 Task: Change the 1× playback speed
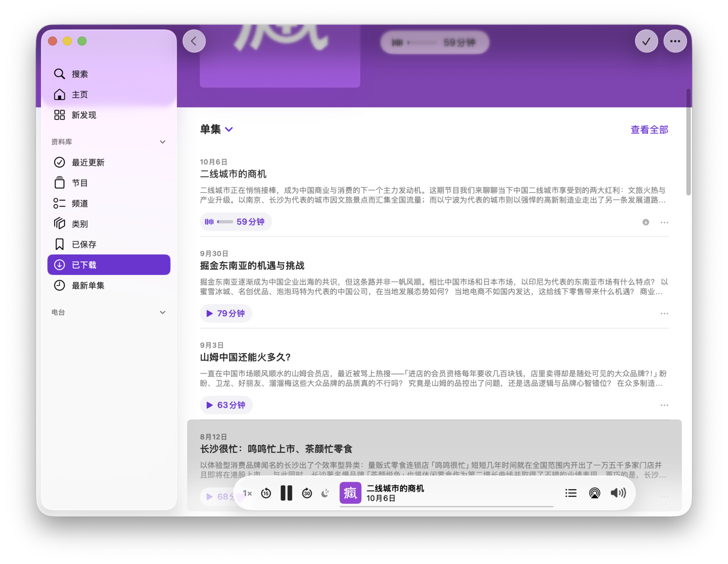click(x=247, y=493)
